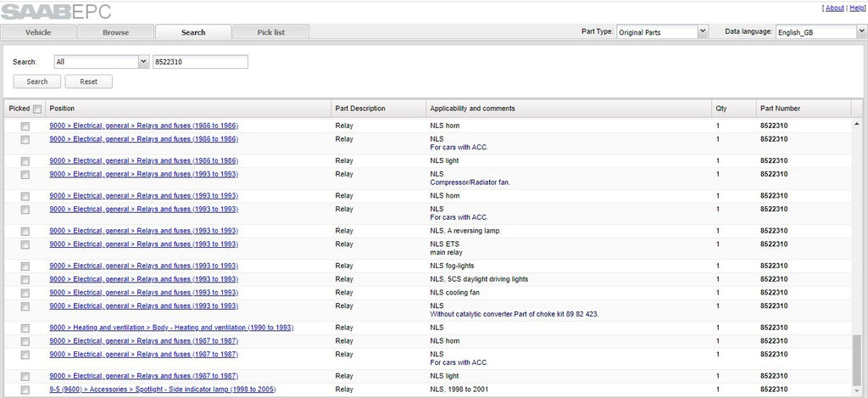Click the Part Number column header
The width and height of the screenshot is (868, 398).
tap(804, 109)
